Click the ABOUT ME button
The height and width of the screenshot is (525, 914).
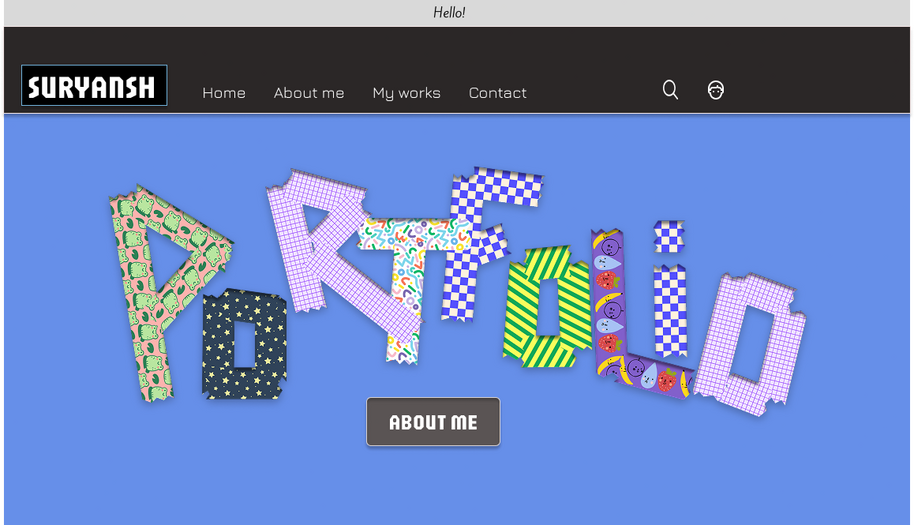coord(433,422)
